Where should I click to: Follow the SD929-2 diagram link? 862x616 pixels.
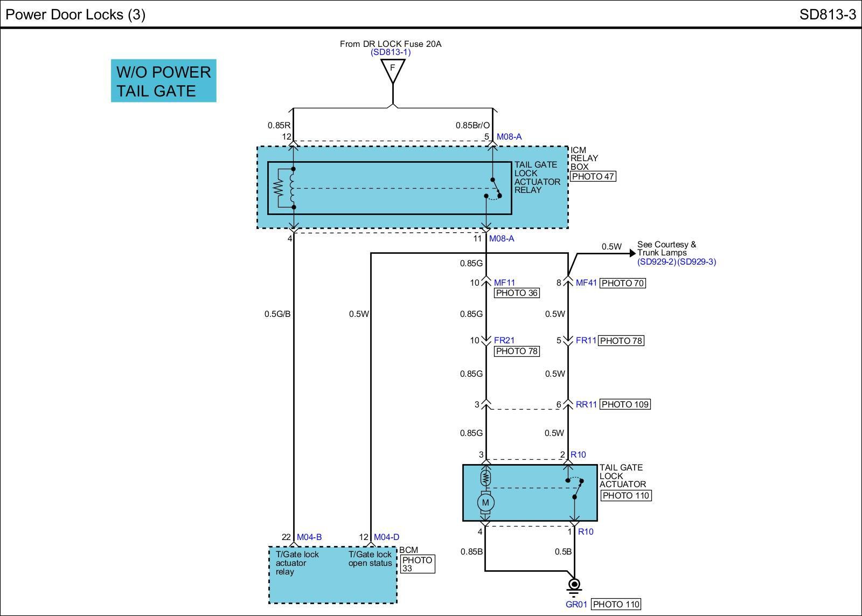tap(657, 262)
